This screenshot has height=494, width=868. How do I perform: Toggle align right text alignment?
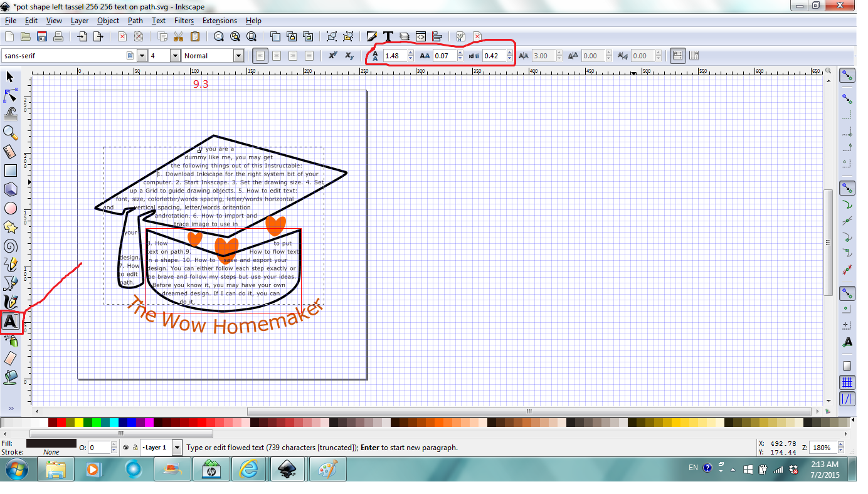pos(292,56)
